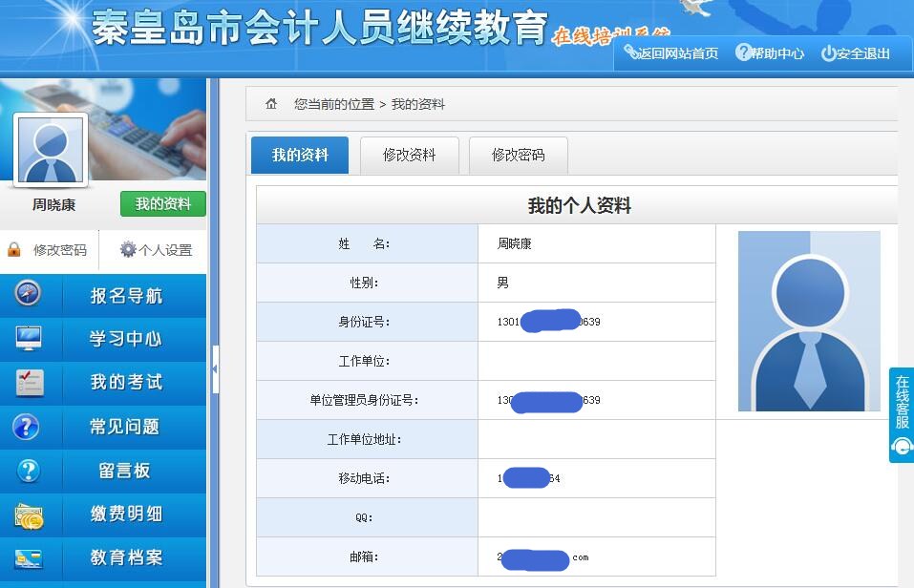
Task: Collapse the sidebar using the splitter arrow
Action: pos(215,367)
